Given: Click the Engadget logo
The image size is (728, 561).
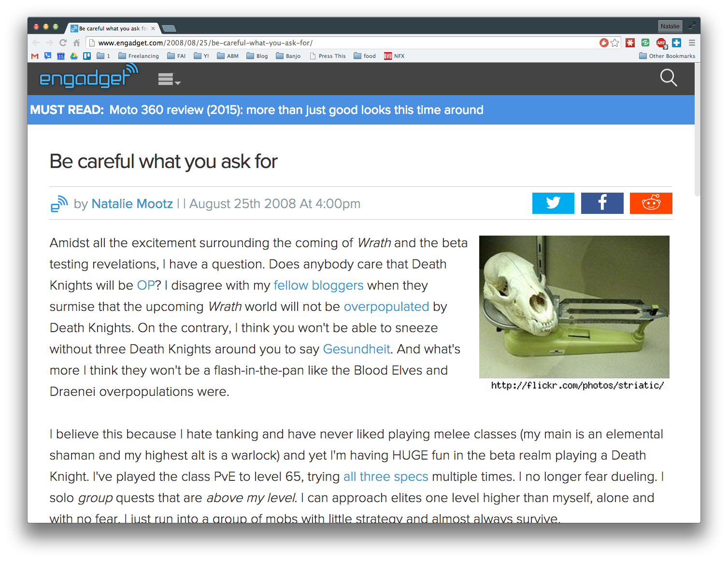Looking at the screenshot, I should point(88,76).
